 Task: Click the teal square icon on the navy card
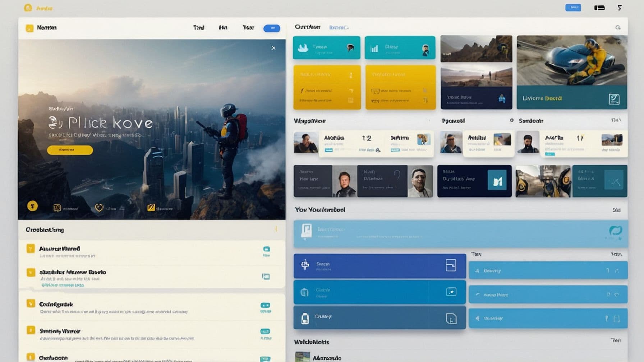pyautogui.click(x=497, y=180)
